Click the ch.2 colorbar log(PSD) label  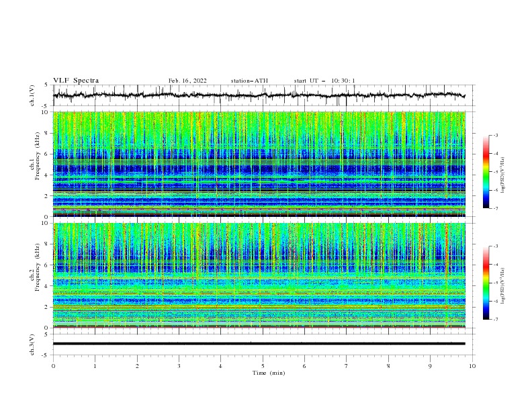tap(503, 285)
